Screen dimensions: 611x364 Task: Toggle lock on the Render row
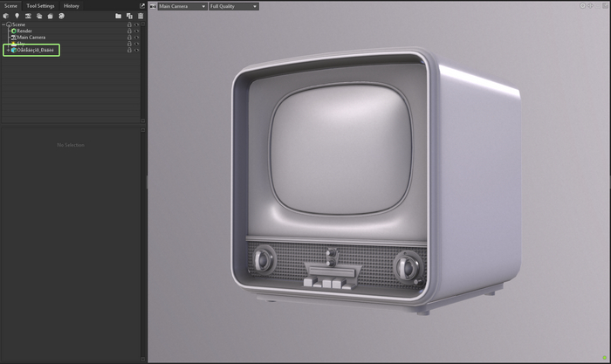point(129,31)
